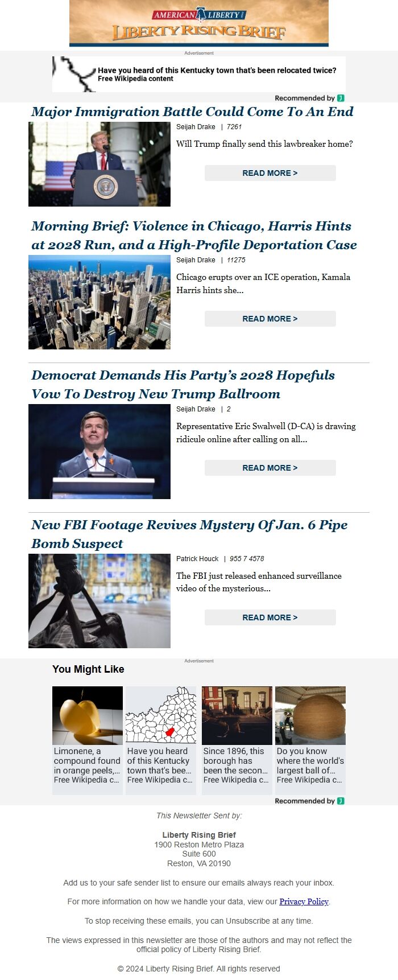Open the Privacy Policy link
Viewport: 398px width, 980px height.
[304, 901]
